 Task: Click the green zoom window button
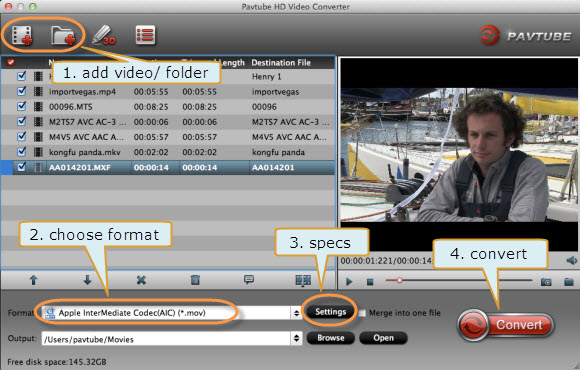pyautogui.click(x=33, y=6)
